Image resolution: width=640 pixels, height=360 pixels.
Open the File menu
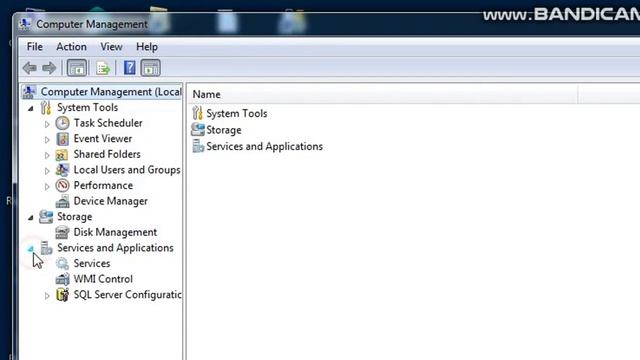35,47
